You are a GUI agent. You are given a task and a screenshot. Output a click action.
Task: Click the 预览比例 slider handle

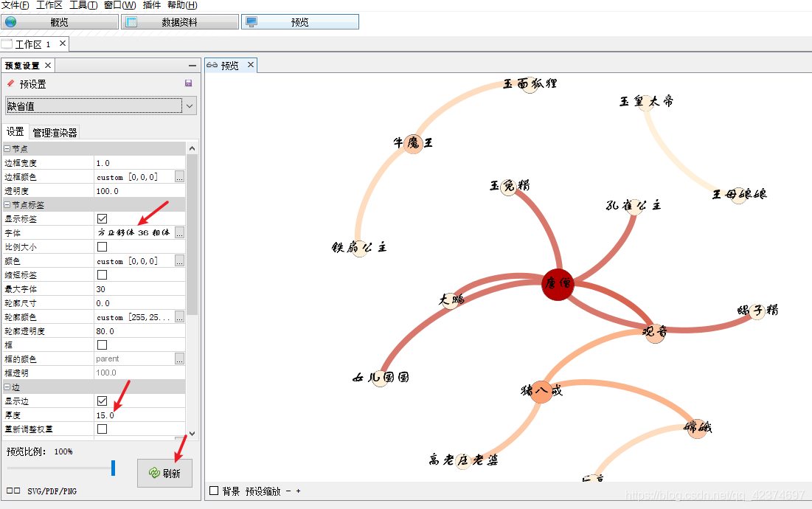point(113,468)
